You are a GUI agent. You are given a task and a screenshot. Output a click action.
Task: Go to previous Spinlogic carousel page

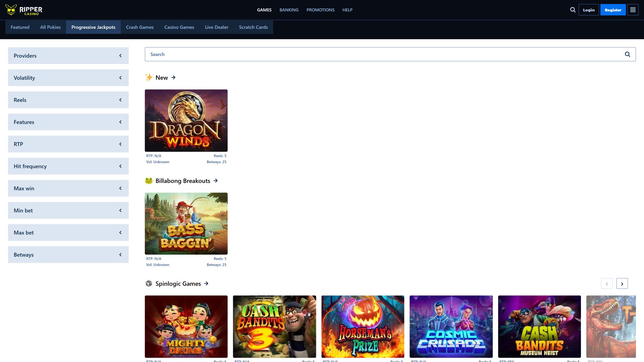(x=606, y=284)
